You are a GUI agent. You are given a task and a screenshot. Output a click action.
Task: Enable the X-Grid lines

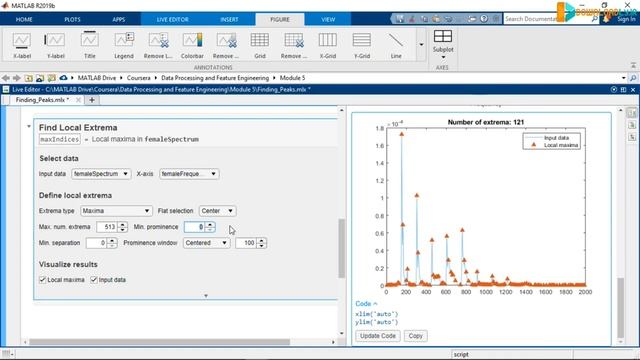(328, 45)
